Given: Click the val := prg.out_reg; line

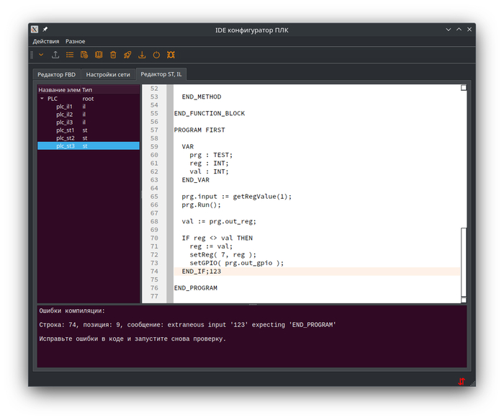Looking at the screenshot, I should click(219, 222).
